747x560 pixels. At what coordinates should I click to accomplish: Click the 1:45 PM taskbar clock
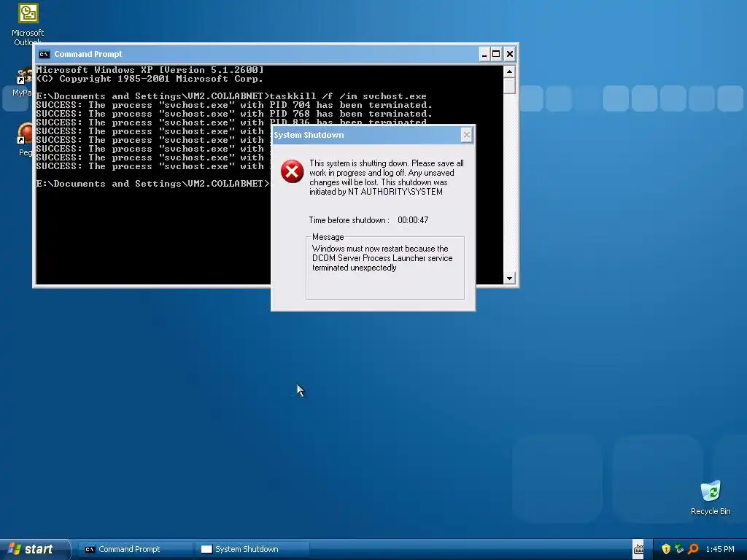click(x=720, y=549)
